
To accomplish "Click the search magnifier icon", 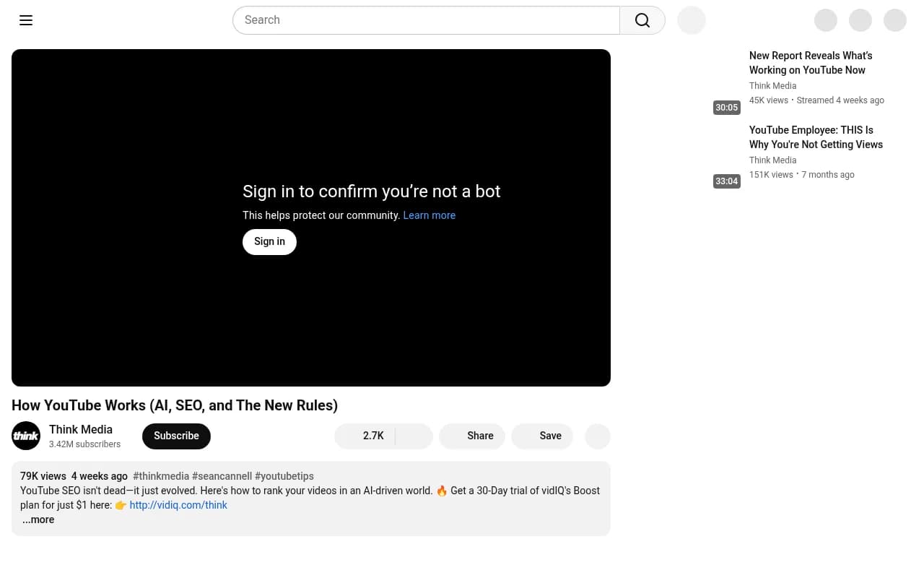I will click(642, 20).
